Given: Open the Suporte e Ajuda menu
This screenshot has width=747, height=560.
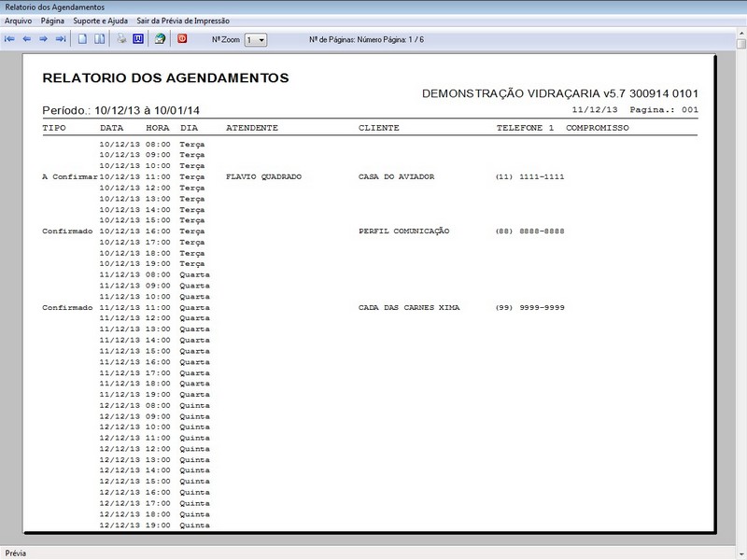Looking at the screenshot, I should point(100,21).
